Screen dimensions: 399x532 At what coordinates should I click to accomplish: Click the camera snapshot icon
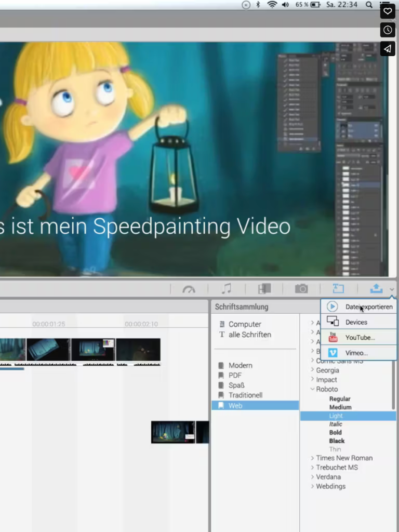coord(301,289)
